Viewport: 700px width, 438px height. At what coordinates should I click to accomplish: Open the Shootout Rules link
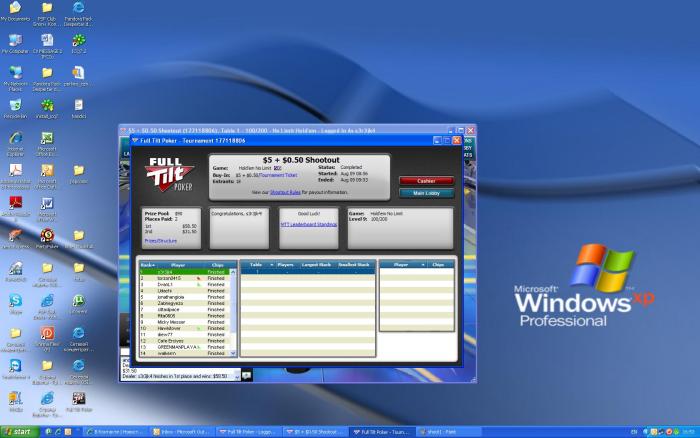(x=285, y=192)
